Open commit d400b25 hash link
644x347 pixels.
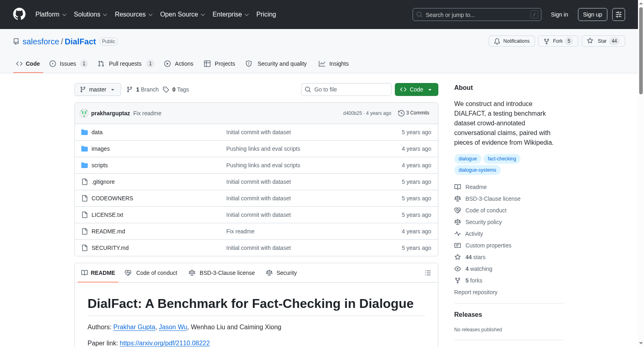[353, 113]
